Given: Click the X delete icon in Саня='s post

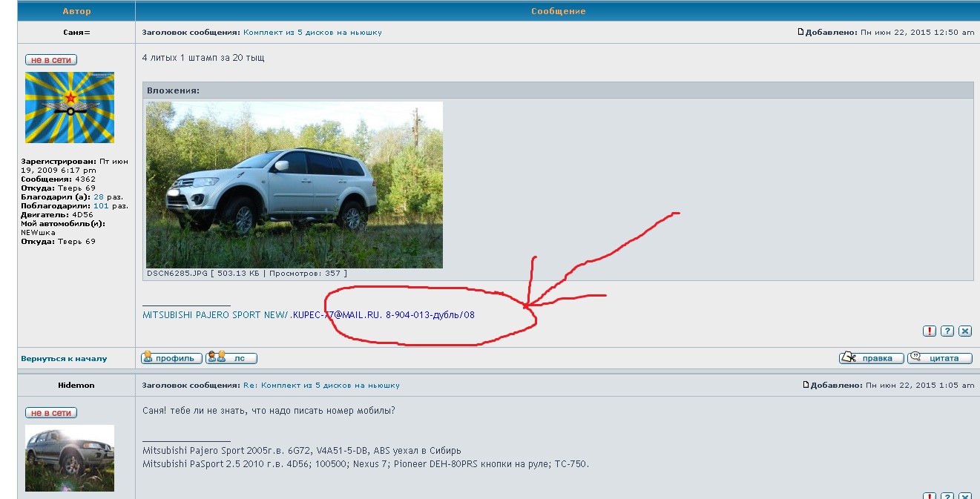Looking at the screenshot, I should 965,331.
